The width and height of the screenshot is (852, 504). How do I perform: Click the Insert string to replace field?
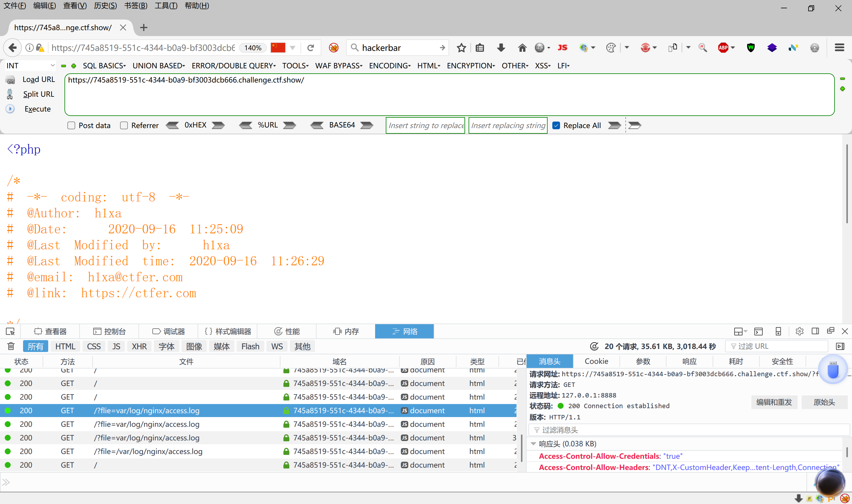pos(425,126)
